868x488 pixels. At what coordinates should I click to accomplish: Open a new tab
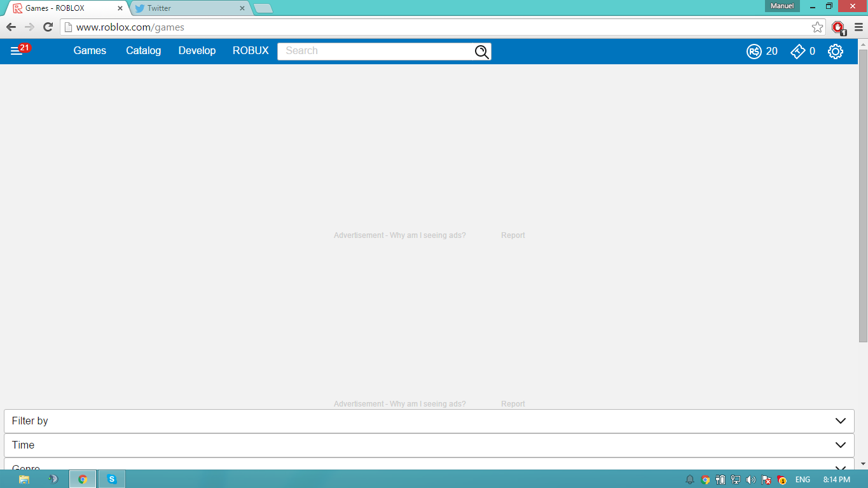click(263, 8)
